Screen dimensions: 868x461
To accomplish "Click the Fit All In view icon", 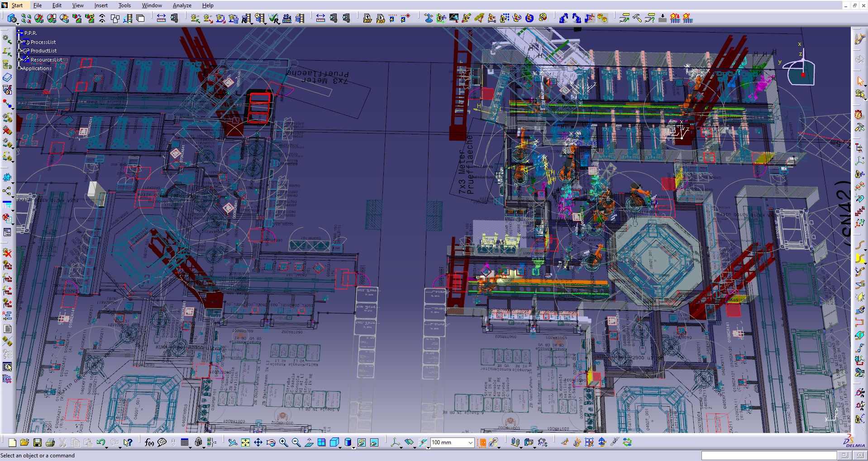I will [x=245, y=442].
